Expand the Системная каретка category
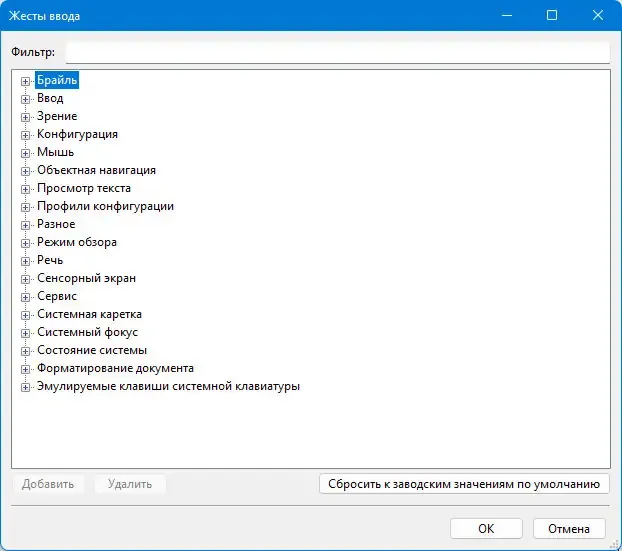 point(25,315)
